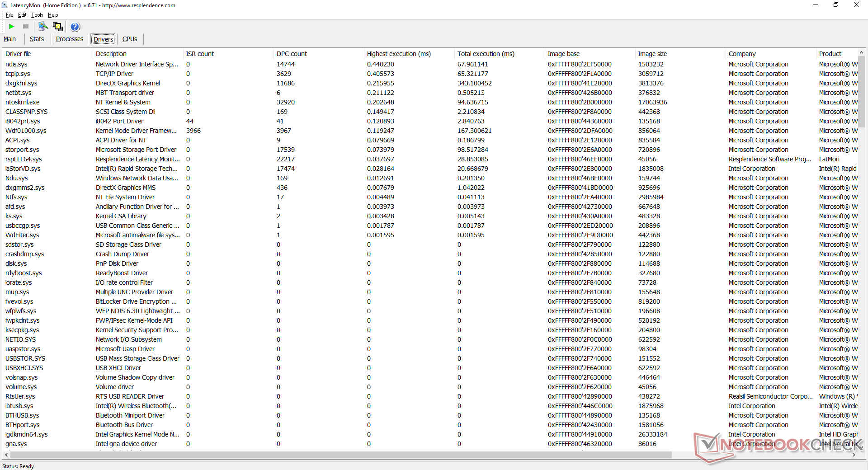Viewport: 868px width, 470px height.
Task: Sort by the ISR count column header
Action: 228,54
